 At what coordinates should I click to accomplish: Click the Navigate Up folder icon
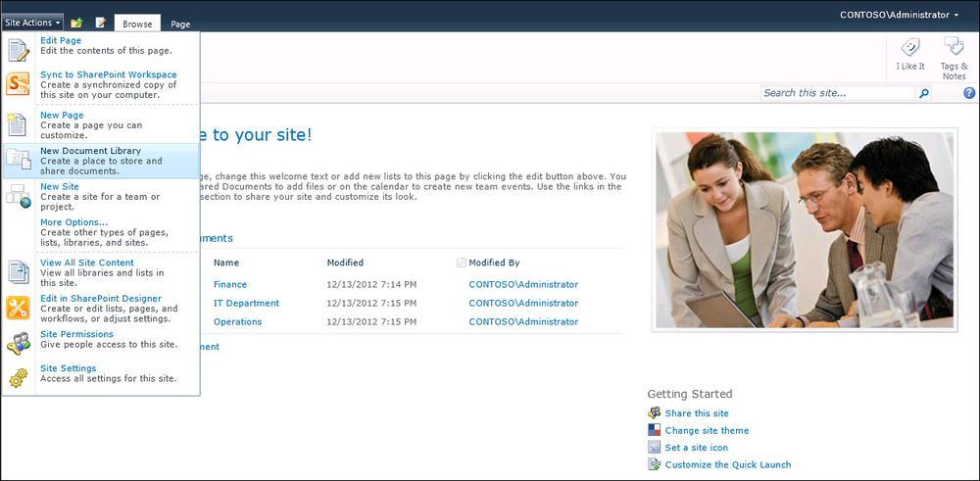(x=76, y=23)
